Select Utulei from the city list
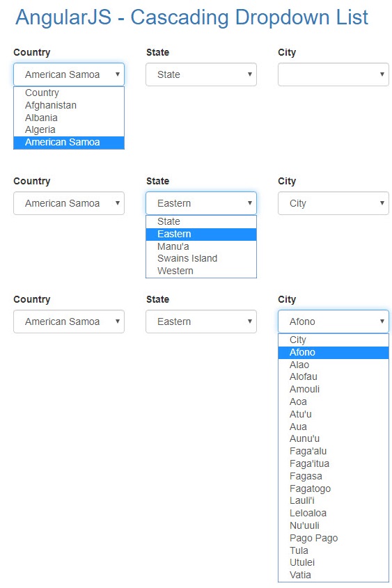 click(333, 562)
